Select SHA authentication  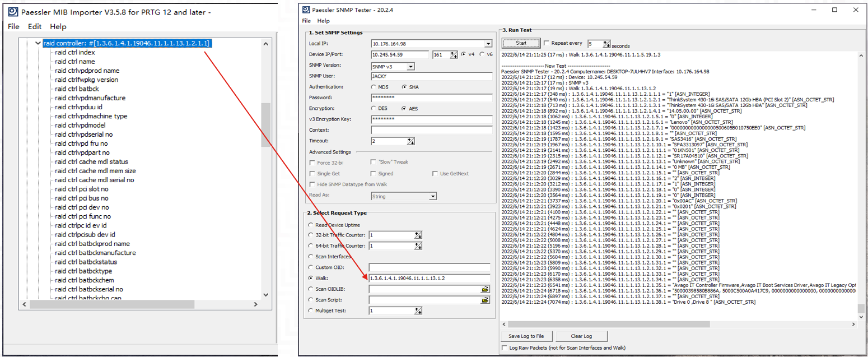tap(404, 87)
